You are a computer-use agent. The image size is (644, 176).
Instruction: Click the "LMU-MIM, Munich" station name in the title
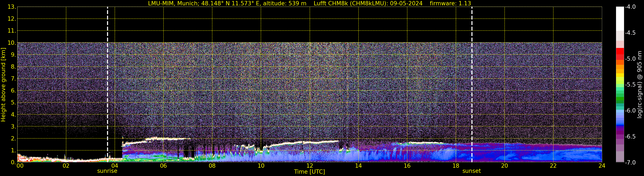click(173, 3)
